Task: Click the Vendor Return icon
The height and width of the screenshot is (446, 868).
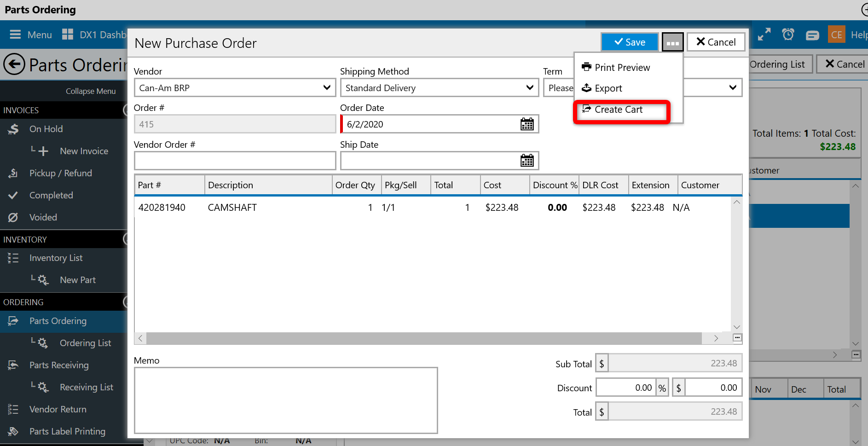Action: click(13, 409)
